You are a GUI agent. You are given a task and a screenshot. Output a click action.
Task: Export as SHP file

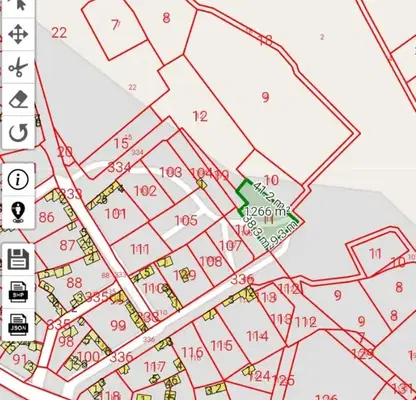[x=18, y=292]
